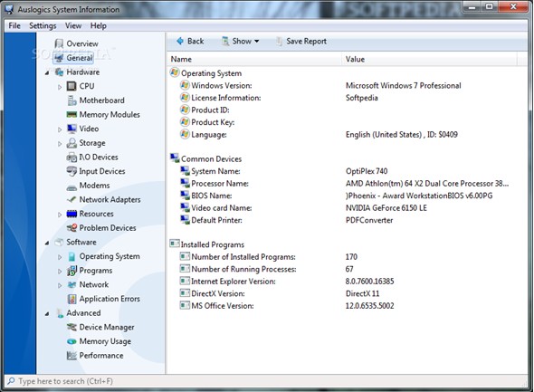Open the Show dropdown in toolbar
Image resolution: width=534 pixels, height=392 pixels.
coord(241,42)
